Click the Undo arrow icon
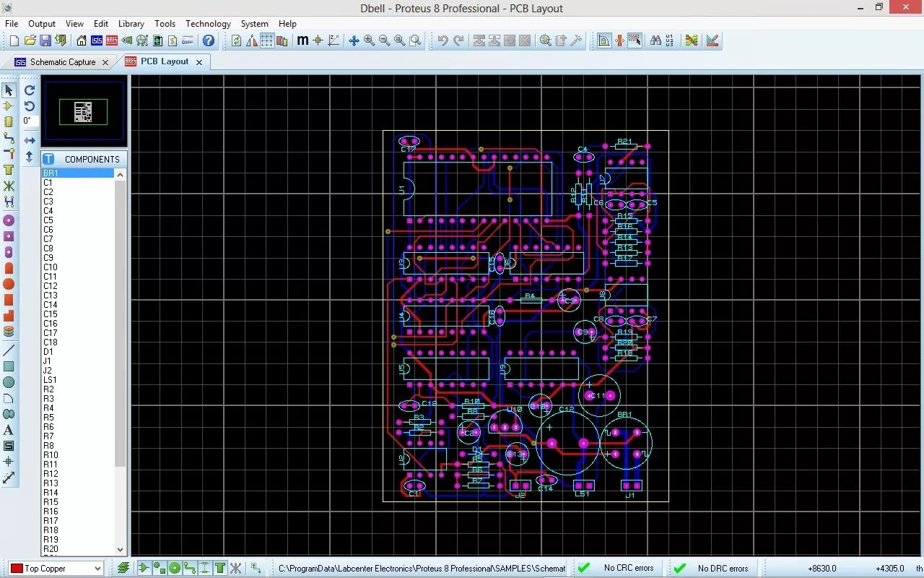Screen dimensions: 924x578 click(x=443, y=40)
